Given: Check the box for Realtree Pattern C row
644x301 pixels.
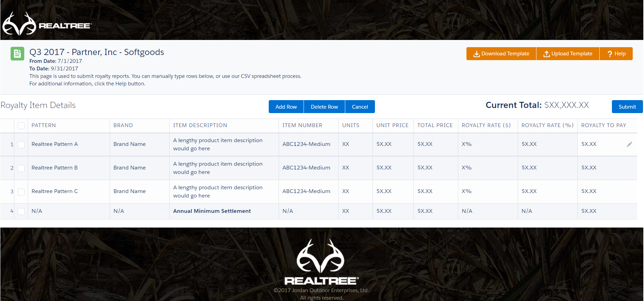Looking at the screenshot, I should coord(21,192).
